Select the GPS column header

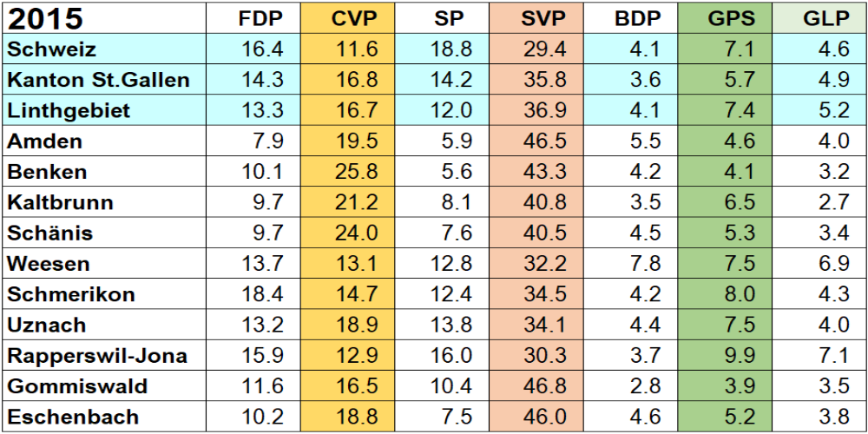pos(731,18)
